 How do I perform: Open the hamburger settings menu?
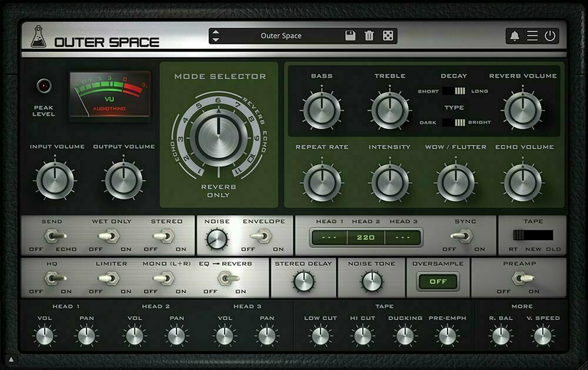coord(531,34)
